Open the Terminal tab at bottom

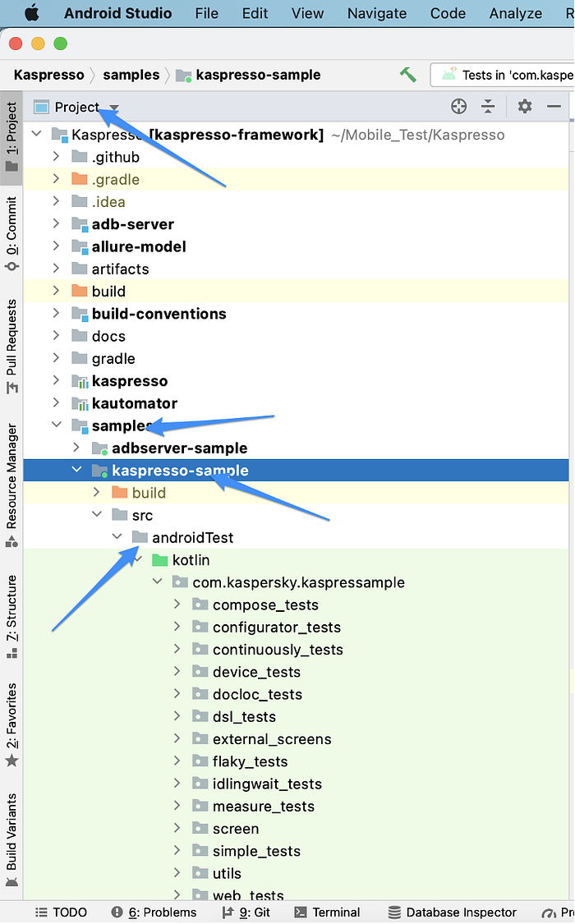(x=327, y=913)
